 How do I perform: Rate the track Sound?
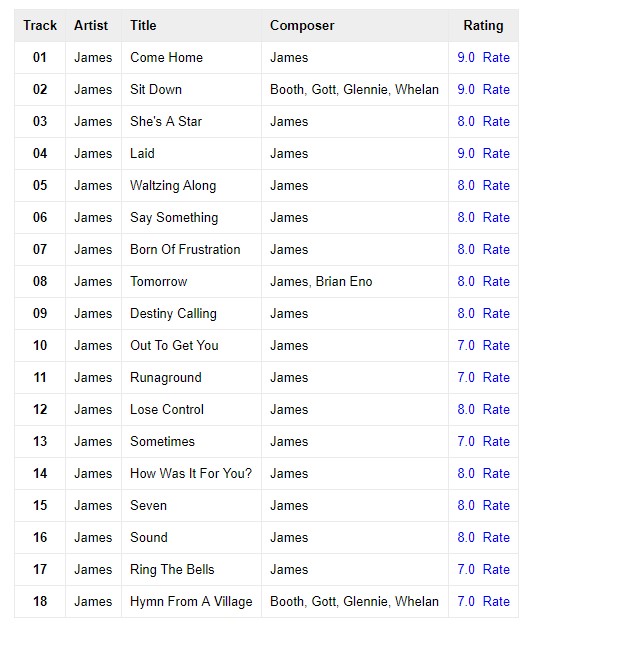pyautogui.click(x=496, y=537)
